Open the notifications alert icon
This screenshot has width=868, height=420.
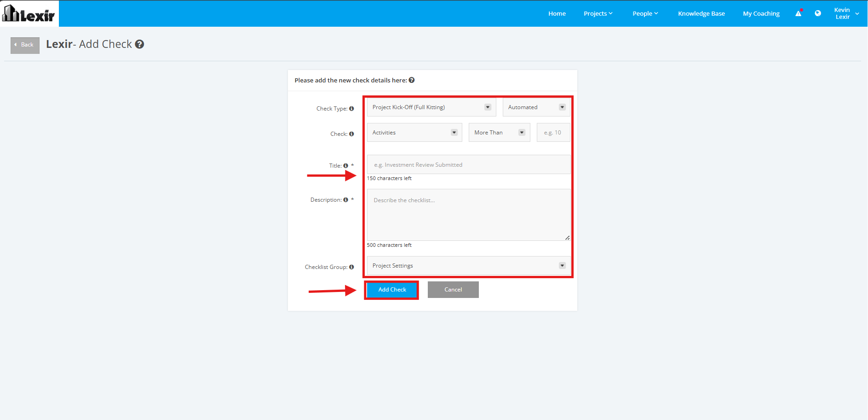coord(799,13)
